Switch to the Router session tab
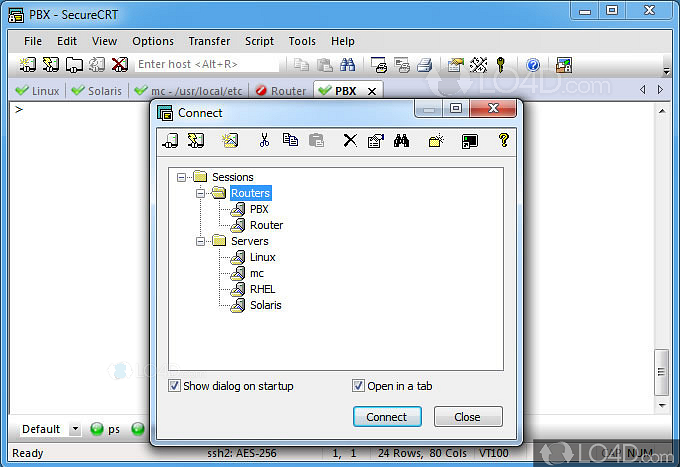Image resolution: width=680 pixels, height=467 pixels. (281, 91)
